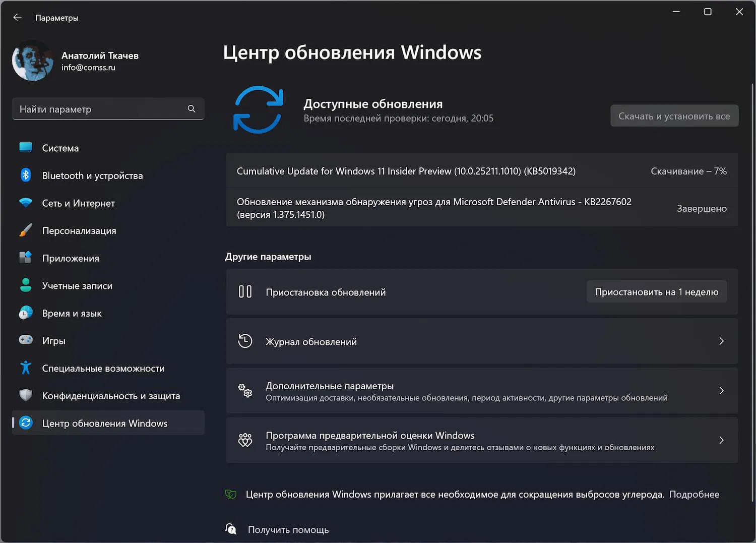Click the Время последней проверки text

point(399,118)
